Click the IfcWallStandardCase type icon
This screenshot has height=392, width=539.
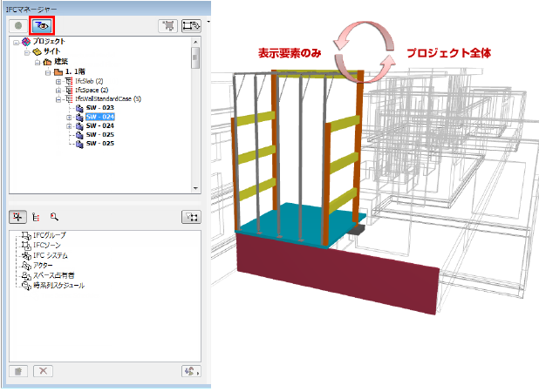(x=69, y=99)
